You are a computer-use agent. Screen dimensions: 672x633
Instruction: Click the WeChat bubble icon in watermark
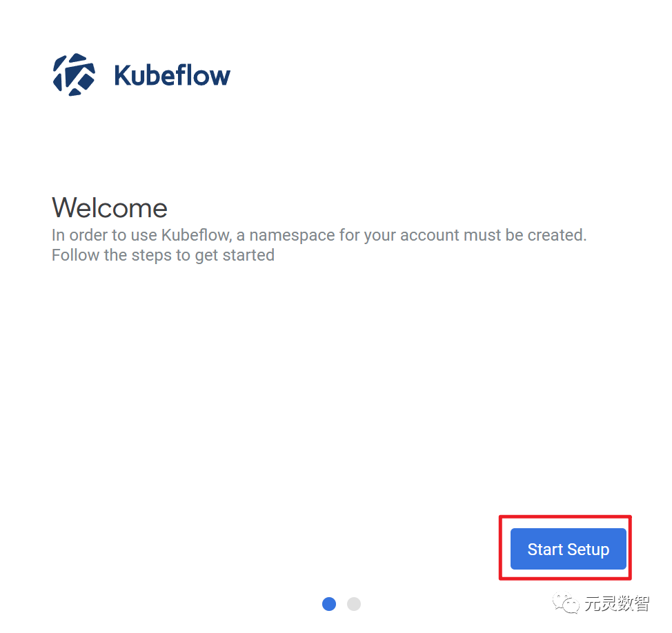pos(566,603)
